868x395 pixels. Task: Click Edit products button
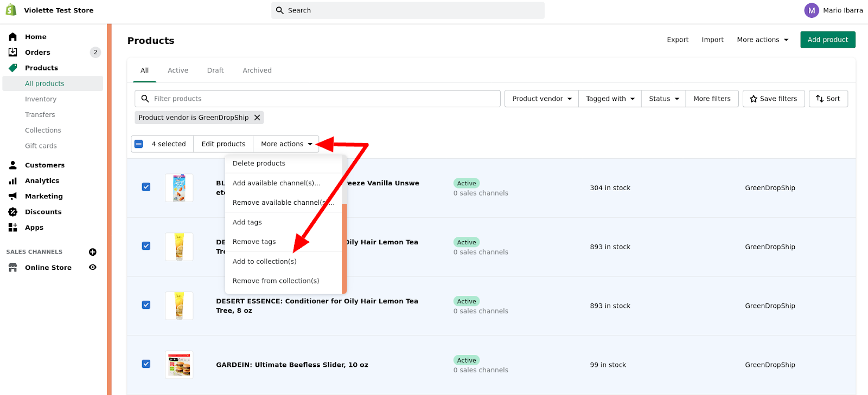coord(223,144)
